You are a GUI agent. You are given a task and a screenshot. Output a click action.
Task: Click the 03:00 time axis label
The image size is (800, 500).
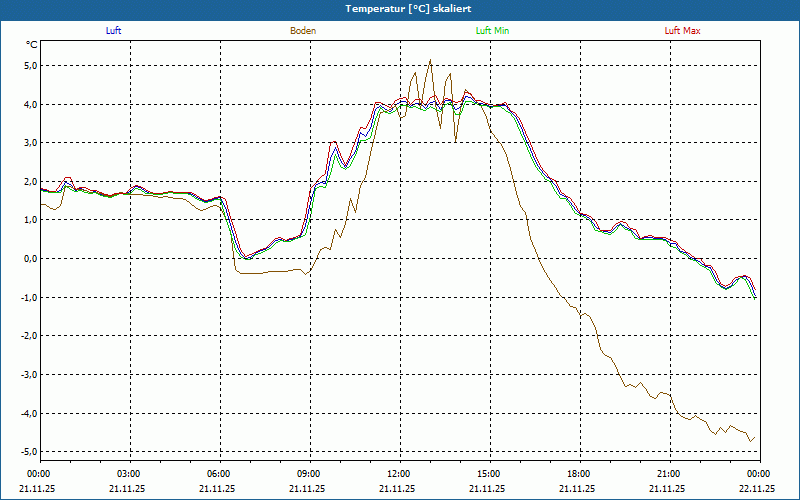click(130, 474)
